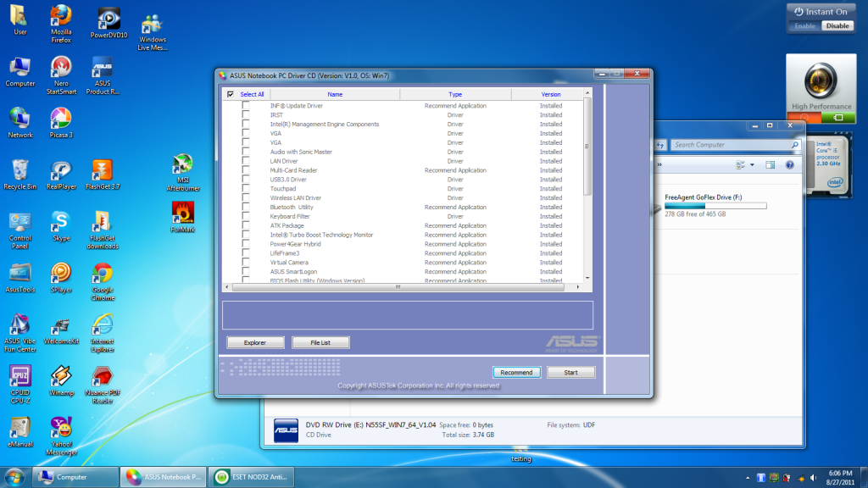
Task: Switch to the Computer taskbar window
Action: pos(75,477)
